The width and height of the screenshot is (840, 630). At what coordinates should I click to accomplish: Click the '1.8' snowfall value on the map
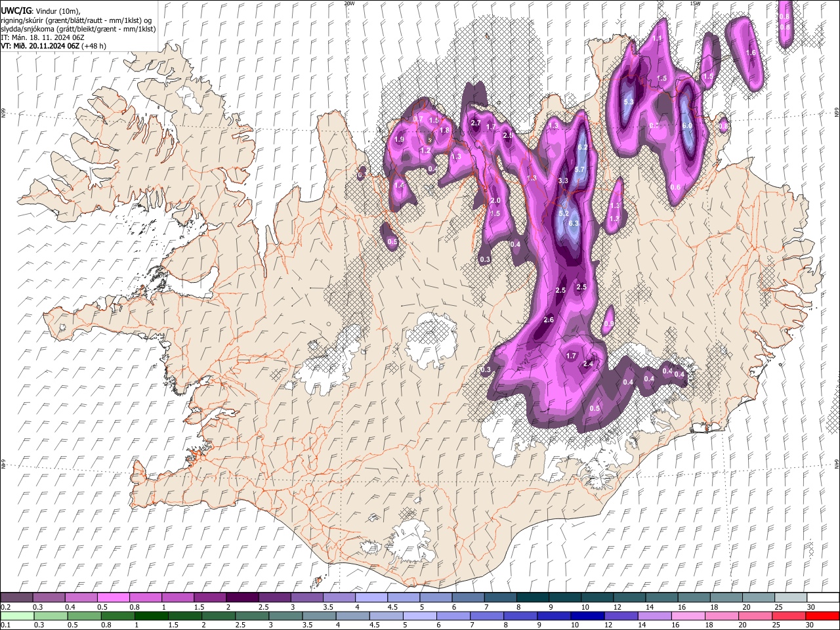444,131
